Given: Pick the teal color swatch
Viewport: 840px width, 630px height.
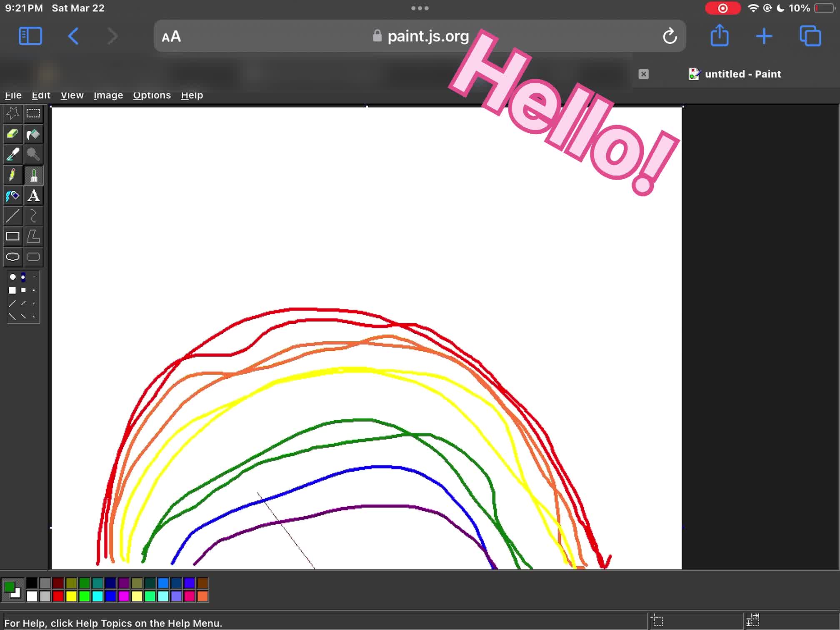Looking at the screenshot, I should click(97, 583).
